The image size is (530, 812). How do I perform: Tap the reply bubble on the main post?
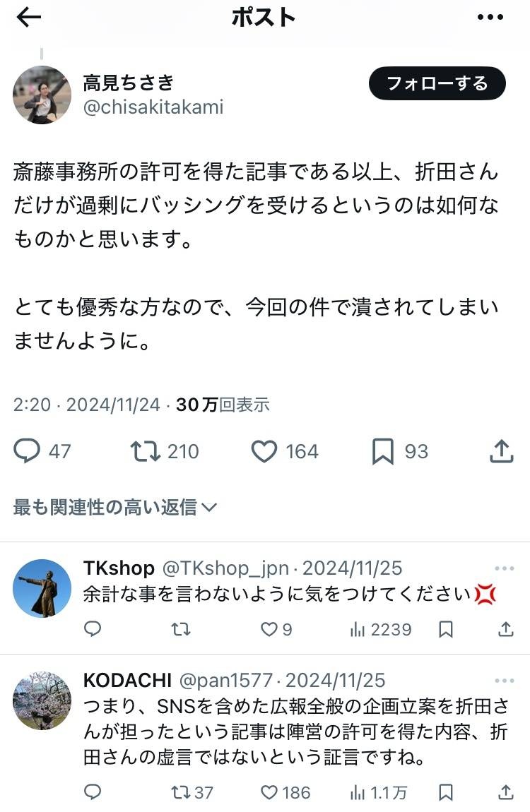(x=27, y=451)
